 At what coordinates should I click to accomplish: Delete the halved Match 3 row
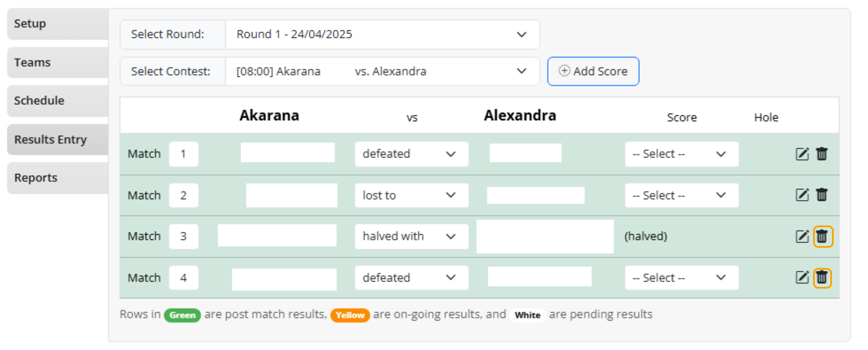(x=823, y=237)
